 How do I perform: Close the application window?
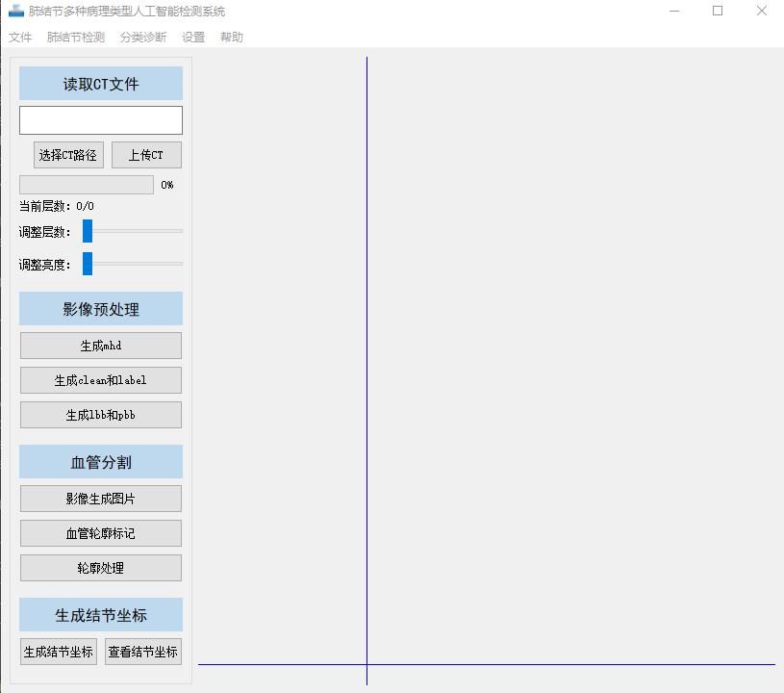coord(762,11)
